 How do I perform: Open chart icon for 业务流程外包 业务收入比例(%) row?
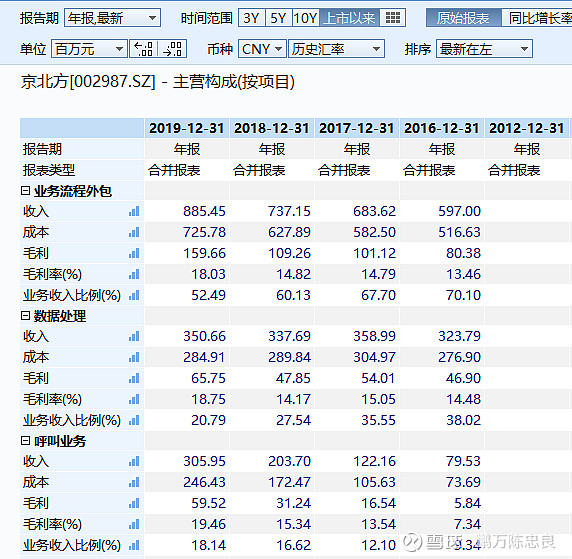(134, 295)
